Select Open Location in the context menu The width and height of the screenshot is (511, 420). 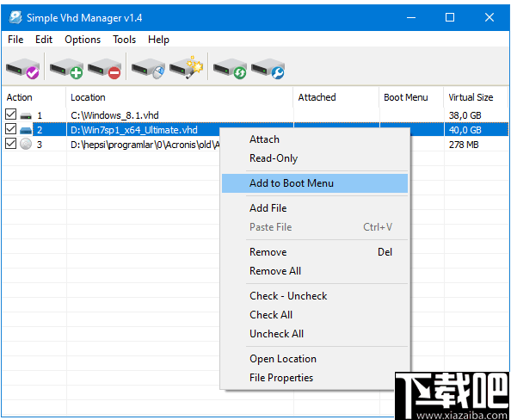[x=315, y=359]
